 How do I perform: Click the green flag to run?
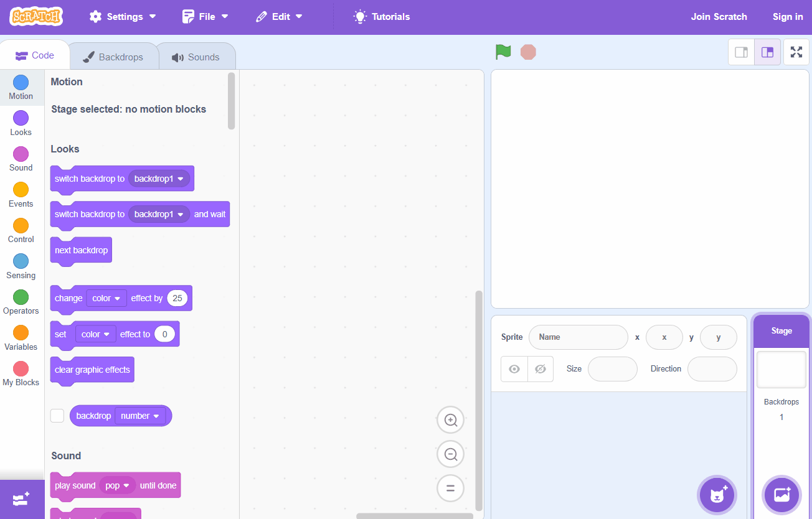click(x=503, y=52)
